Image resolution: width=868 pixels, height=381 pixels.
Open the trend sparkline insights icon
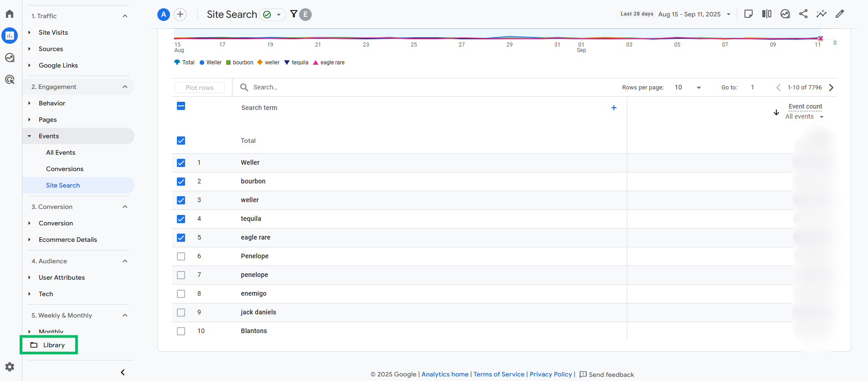tap(821, 14)
